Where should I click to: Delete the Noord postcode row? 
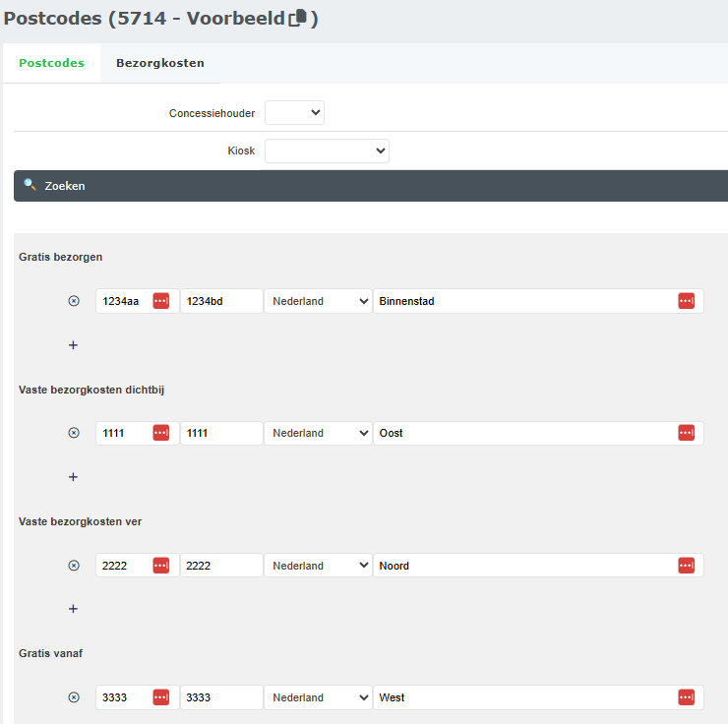(73, 566)
